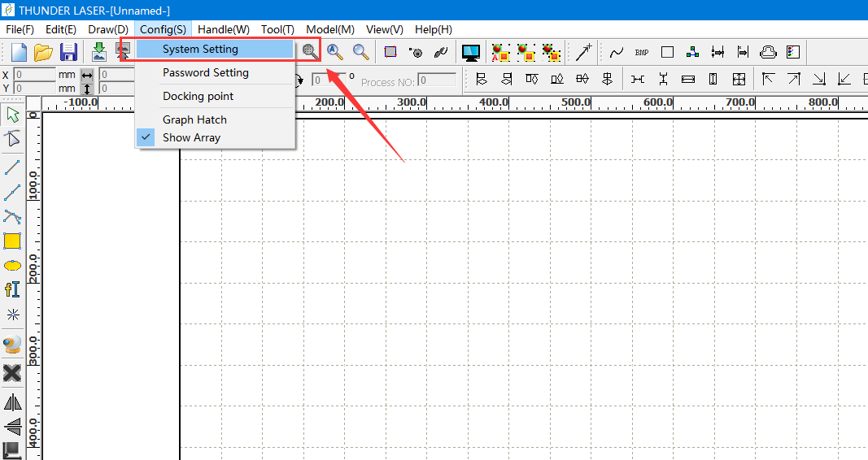
Task: Click the plain magnifier zoom icon
Action: click(x=361, y=52)
